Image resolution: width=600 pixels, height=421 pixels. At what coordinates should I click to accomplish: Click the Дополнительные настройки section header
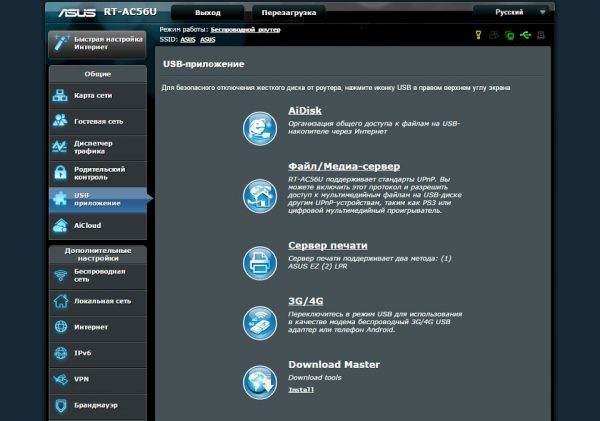coord(98,254)
